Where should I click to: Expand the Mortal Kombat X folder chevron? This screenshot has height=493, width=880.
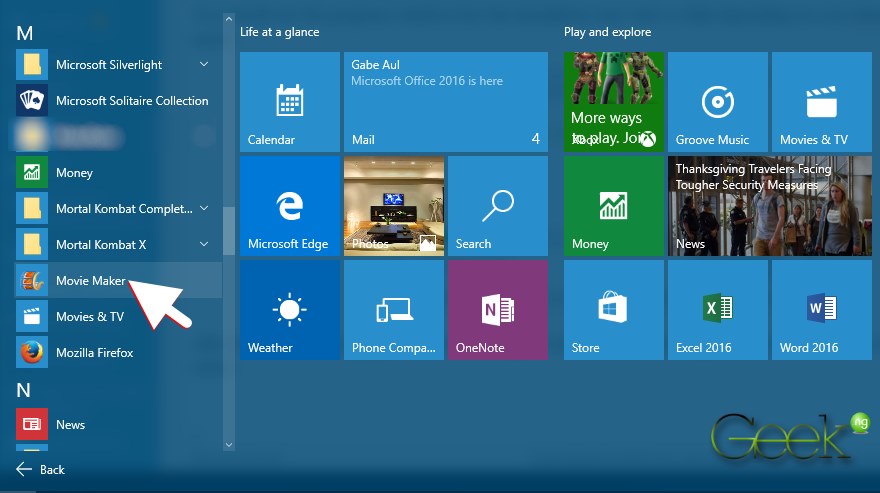click(204, 244)
